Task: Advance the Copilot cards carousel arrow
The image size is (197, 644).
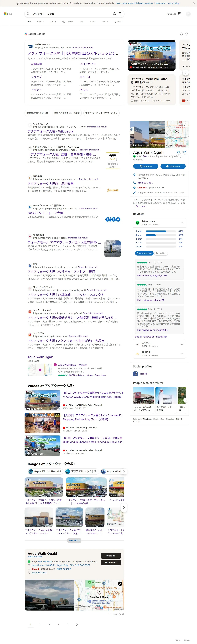Action: [185, 72]
